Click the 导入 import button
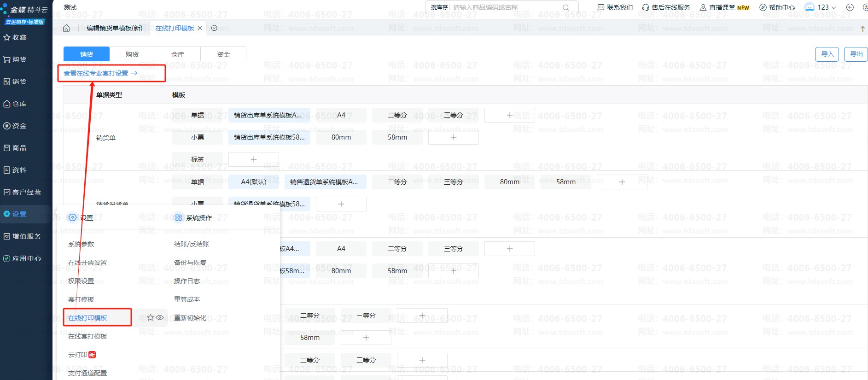The image size is (868, 380). pyautogui.click(x=827, y=54)
